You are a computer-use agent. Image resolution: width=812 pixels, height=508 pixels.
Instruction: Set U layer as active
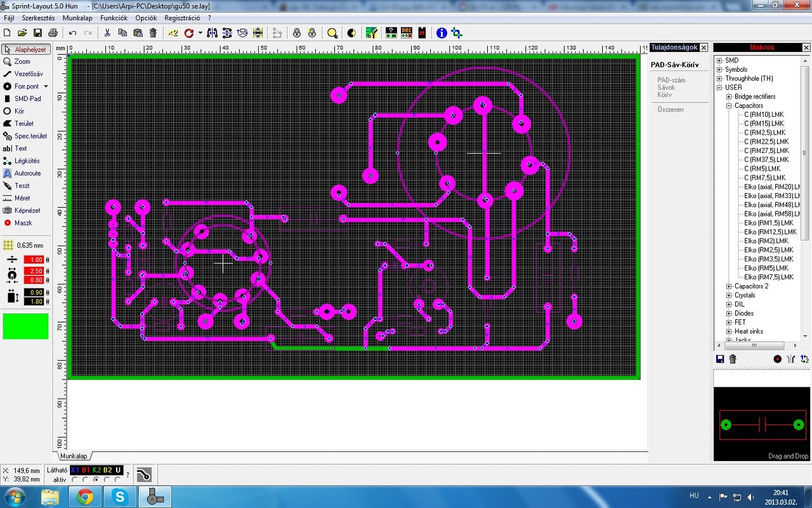pos(118,479)
